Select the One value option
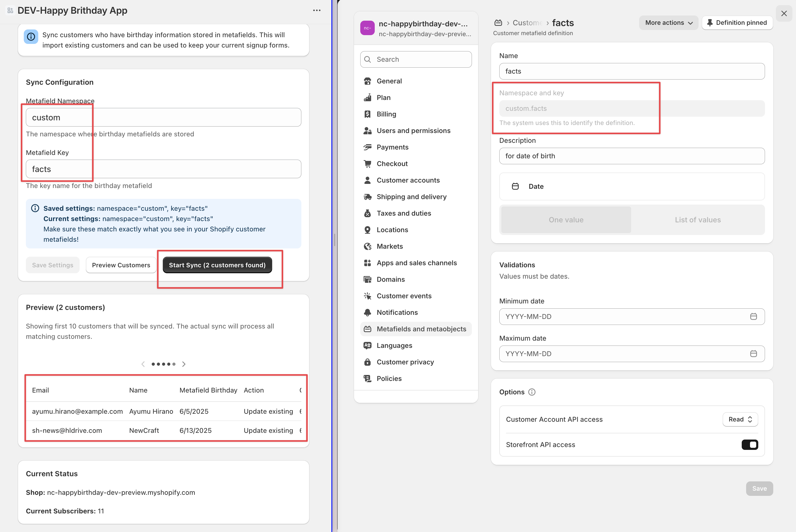This screenshot has width=796, height=532. point(565,220)
